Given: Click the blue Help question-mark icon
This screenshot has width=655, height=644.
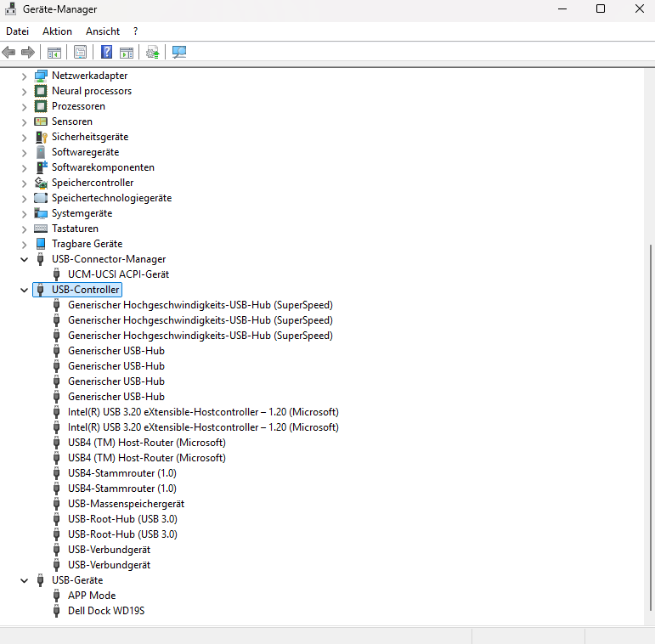Looking at the screenshot, I should tap(106, 52).
